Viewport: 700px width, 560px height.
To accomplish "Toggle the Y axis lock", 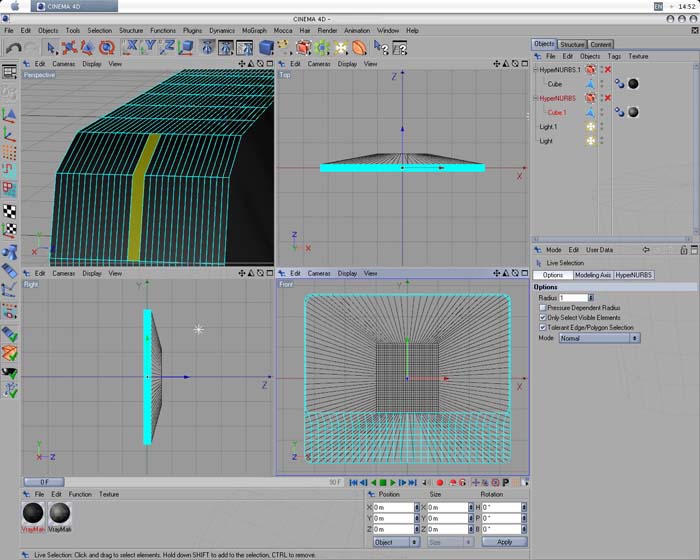I will 149,47.
